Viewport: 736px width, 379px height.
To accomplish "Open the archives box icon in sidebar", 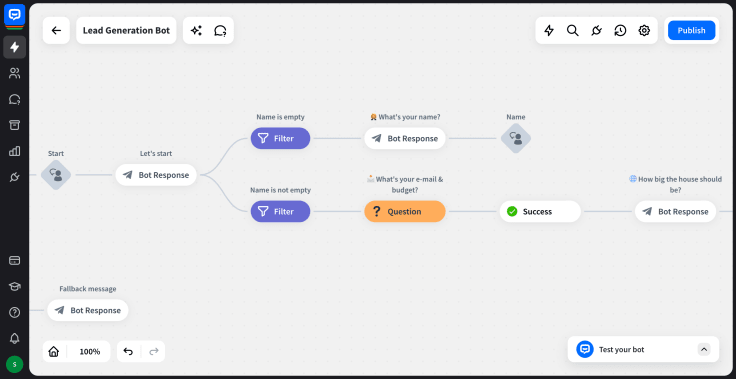I will pyautogui.click(x=15, y=125).
